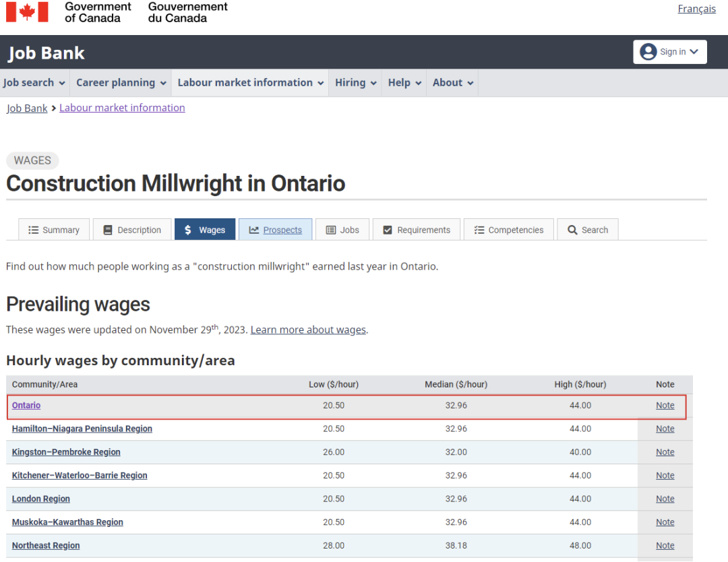Switch language to Français
Viewport: 728px width, 562px height.
696,9
